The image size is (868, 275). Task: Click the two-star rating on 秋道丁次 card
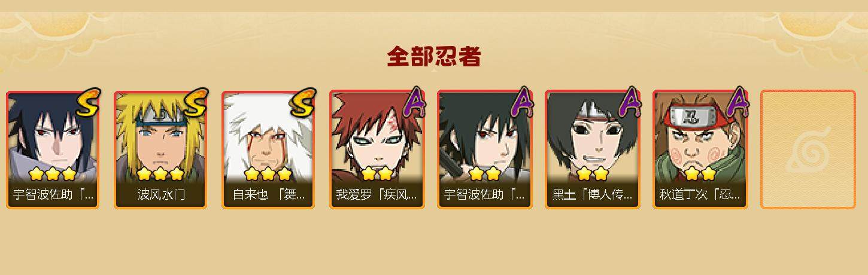point(700,174)
